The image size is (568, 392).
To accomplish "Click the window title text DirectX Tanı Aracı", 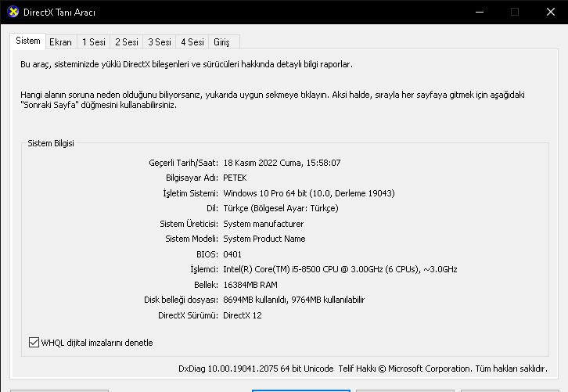I will pyautogui.click(x=59, y=13).
